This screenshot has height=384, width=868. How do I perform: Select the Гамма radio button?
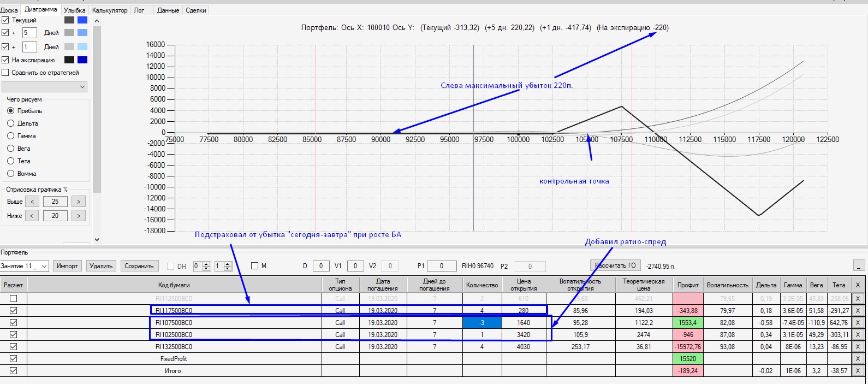[10, 136]
